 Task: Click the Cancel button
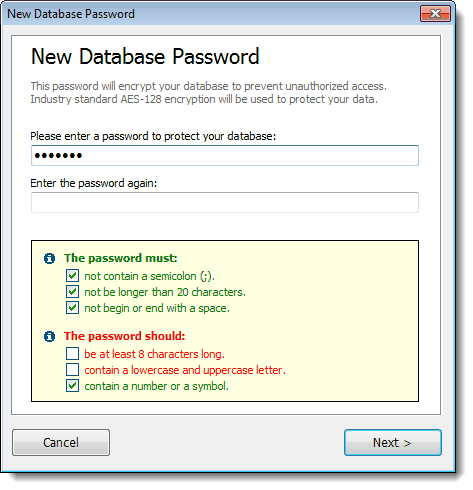coord(61,443)
